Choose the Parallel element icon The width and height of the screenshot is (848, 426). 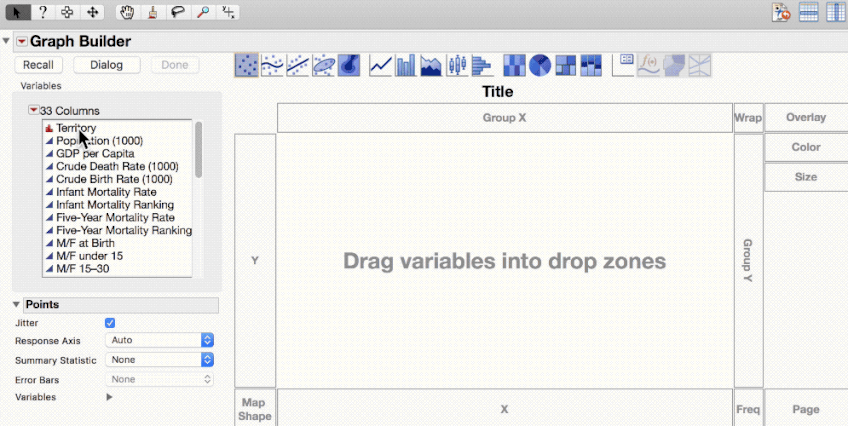click(x=700, y=65)
